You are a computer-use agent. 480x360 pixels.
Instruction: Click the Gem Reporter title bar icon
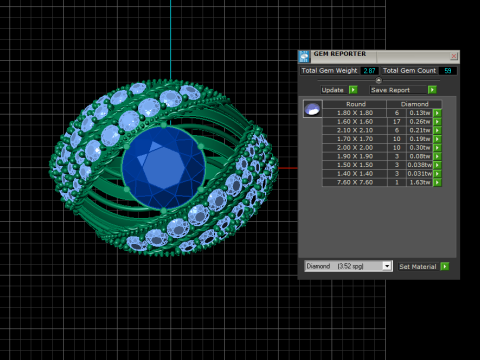[x=304, y=57]
